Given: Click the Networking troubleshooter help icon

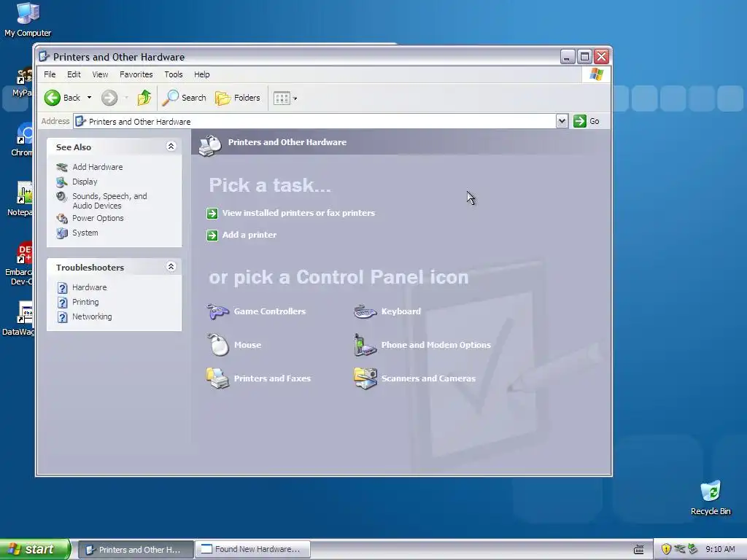Looking at the screenshot, I should coord(63,317).
